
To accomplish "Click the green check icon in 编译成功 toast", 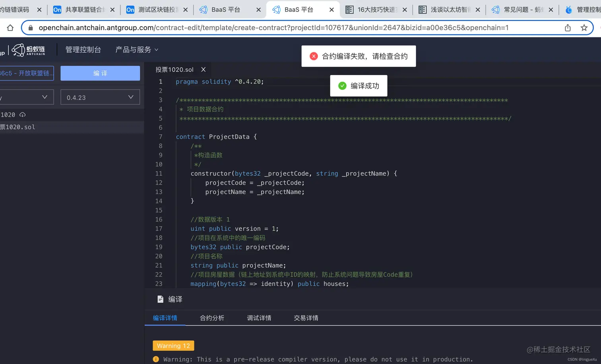I will 342,86.
